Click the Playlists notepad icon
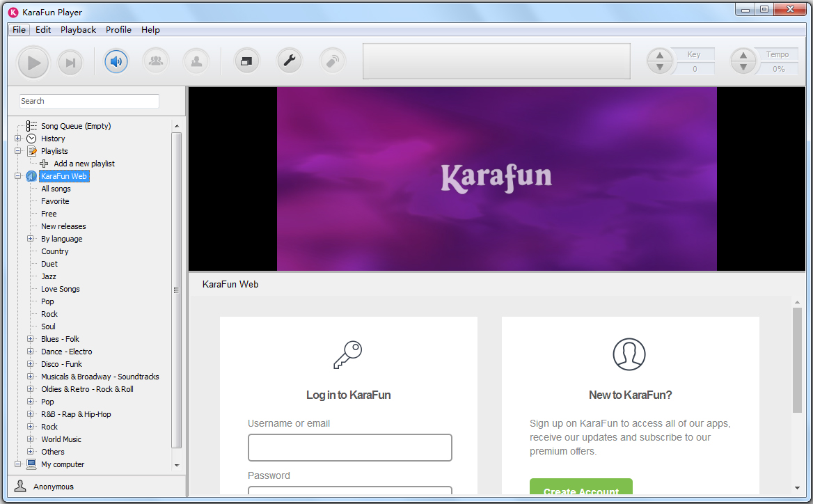Viewport: 813px width, 504px height. (x=31, y=151)
